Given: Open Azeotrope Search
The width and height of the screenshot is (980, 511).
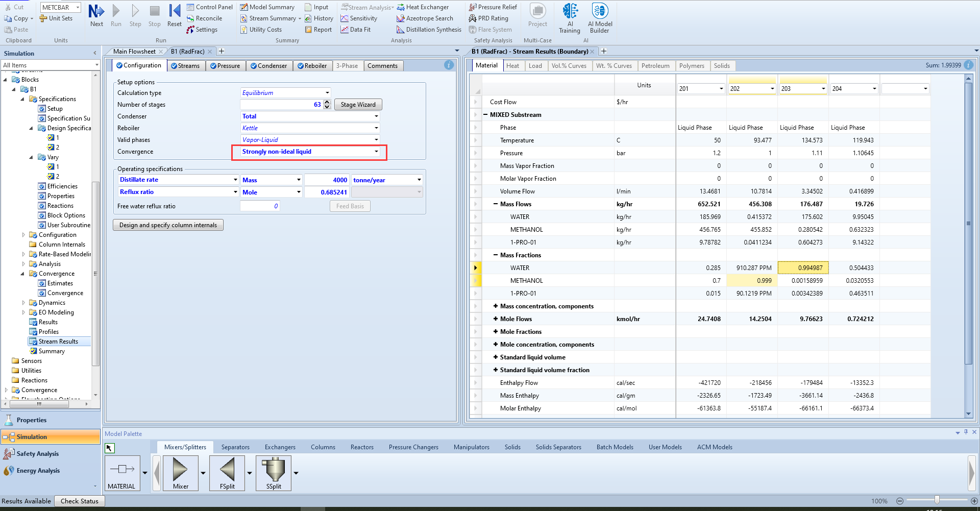Looking at the screenshot, I should pyautogui.click(x=425, y=18).
